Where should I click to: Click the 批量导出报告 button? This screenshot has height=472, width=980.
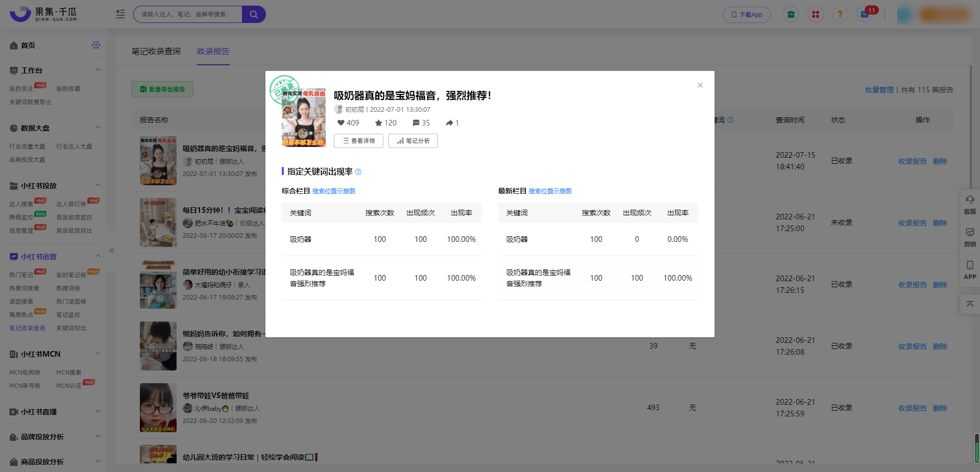(162, 89)
